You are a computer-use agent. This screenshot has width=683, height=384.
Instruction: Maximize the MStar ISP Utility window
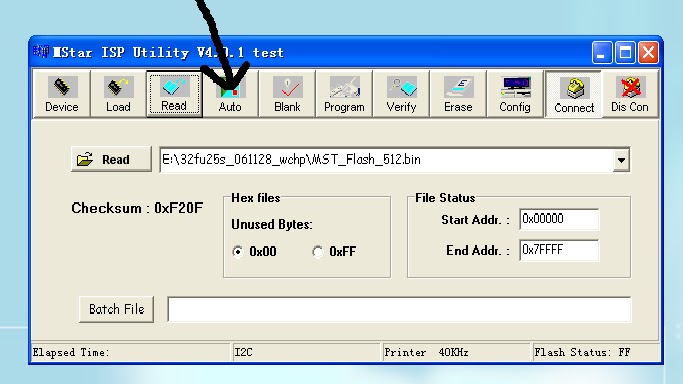626,53
